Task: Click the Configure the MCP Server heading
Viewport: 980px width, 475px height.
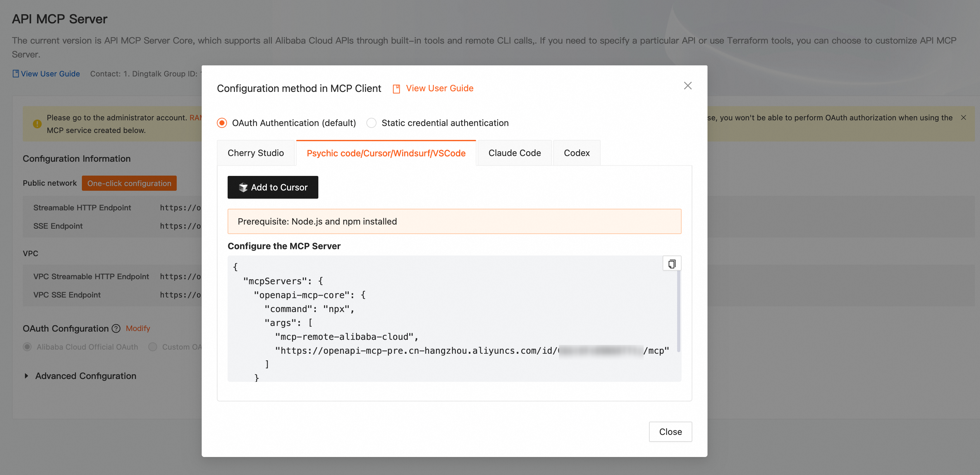Action: [284, 246]
